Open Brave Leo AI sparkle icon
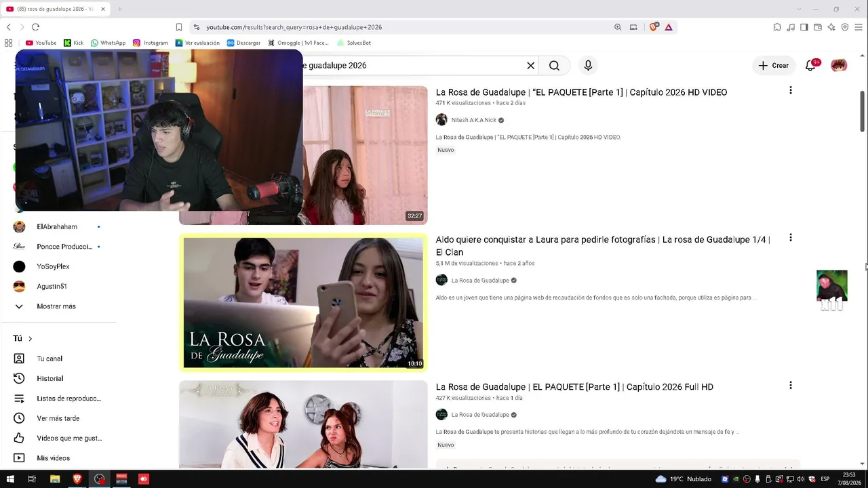This screenshot has width=868, height=488. pos(831,27)
